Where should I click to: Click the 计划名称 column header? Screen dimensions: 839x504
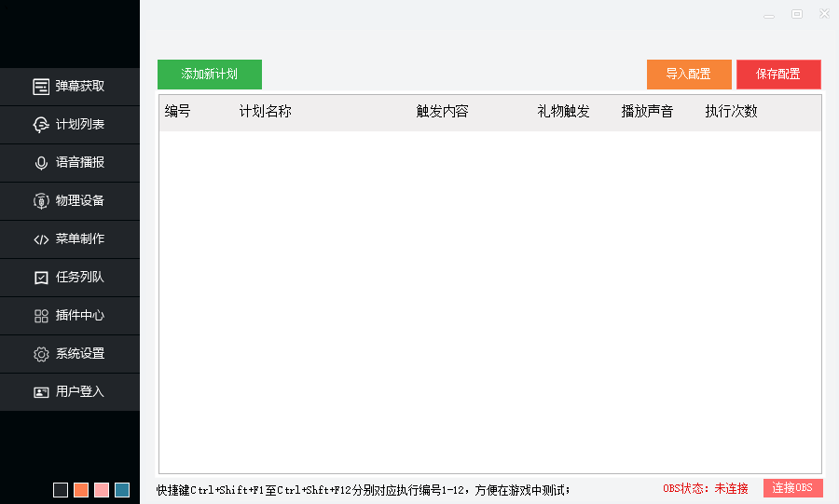[x=266, y=112]
